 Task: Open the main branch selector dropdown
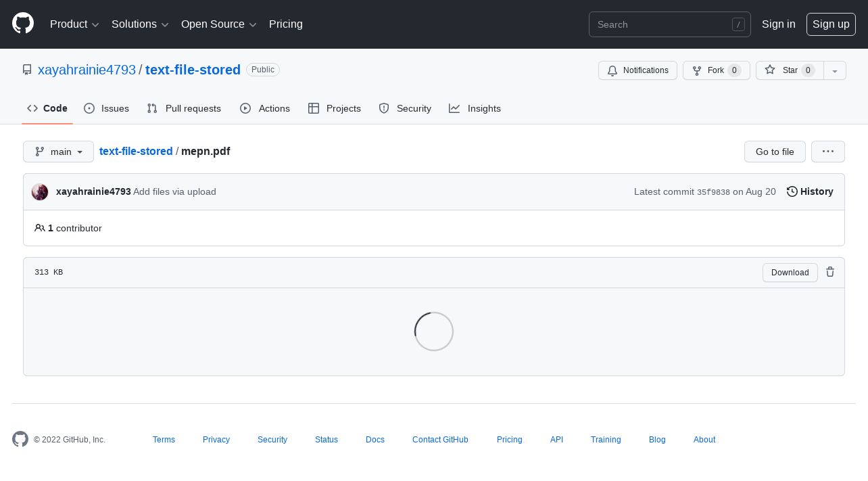tap(58, 152)
